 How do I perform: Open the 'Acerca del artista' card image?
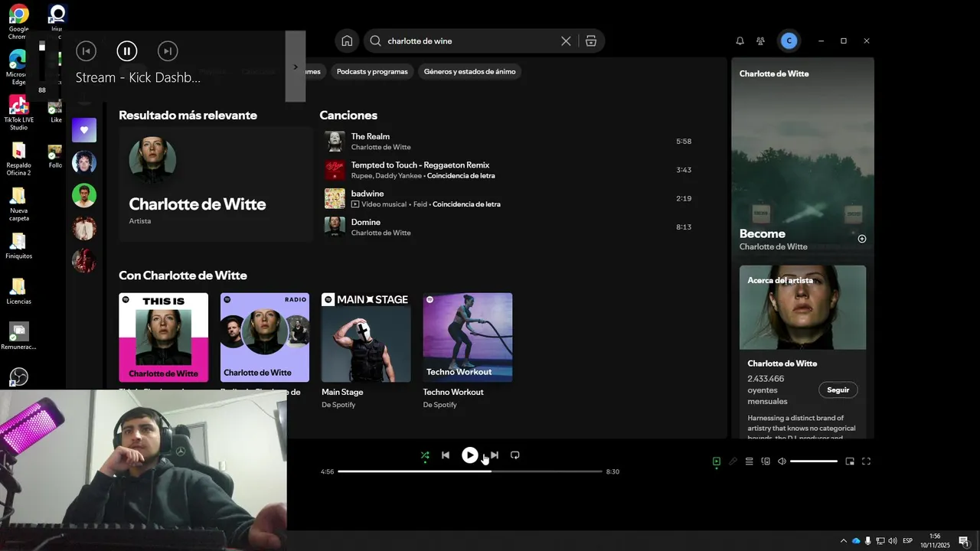coord(802,308)
